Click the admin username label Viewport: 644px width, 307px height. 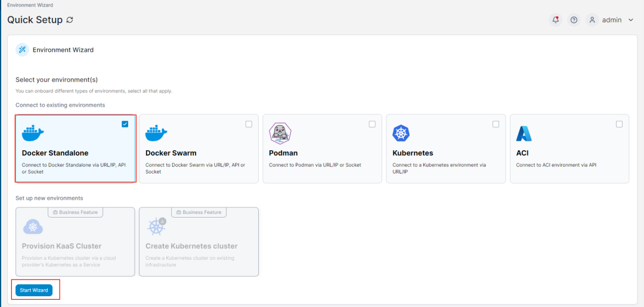612,20
